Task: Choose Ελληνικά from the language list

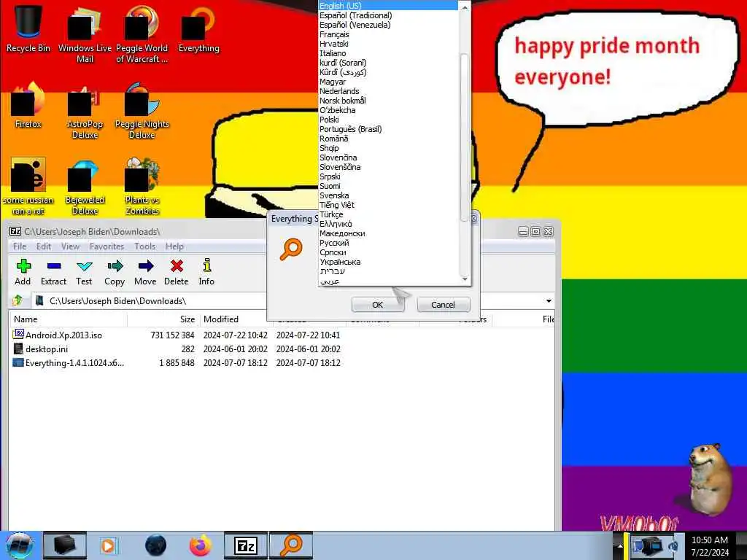Action: coord(388,224)
